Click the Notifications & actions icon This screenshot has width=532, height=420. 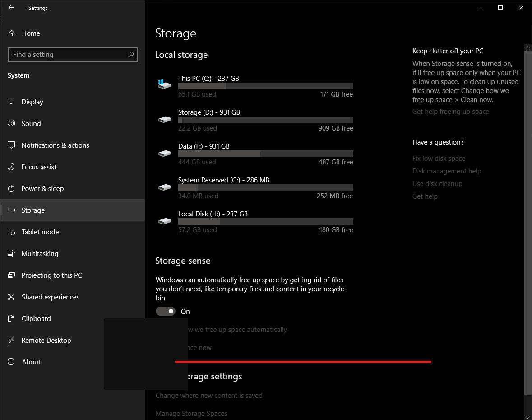pos(11,145)
